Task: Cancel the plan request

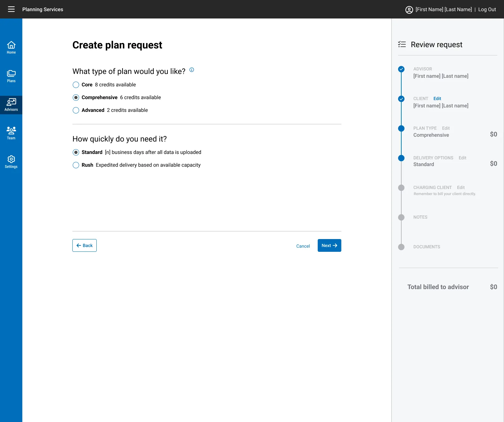Action: click(303, 246)
